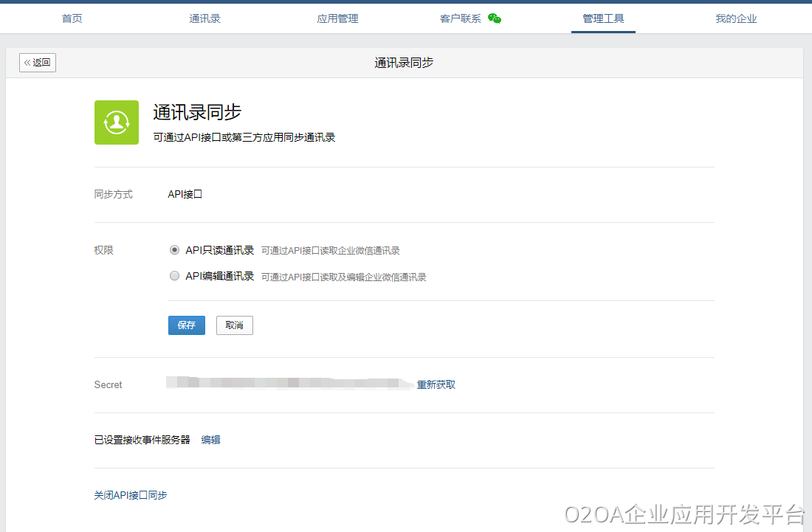The height and width of the screenshot is (532, 812).
Task: Click the blurred Secret value
Action: click(288, 384)
